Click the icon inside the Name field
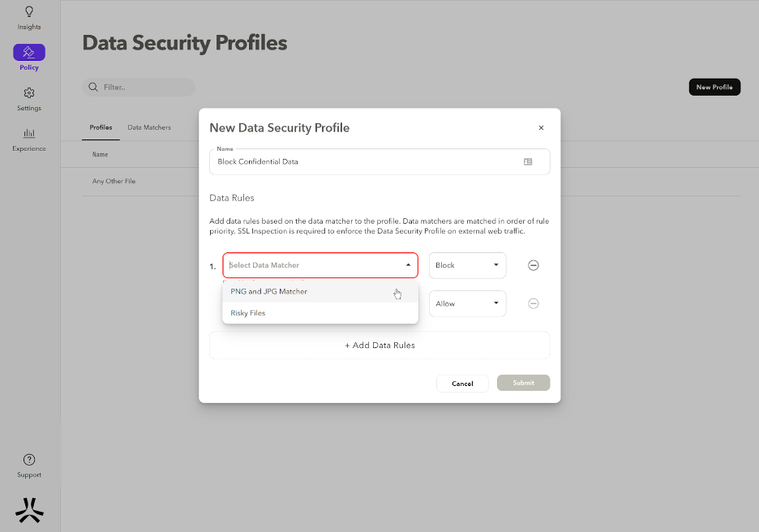The image size is (759, 532). pyautogui.click(x=528, y=161)
